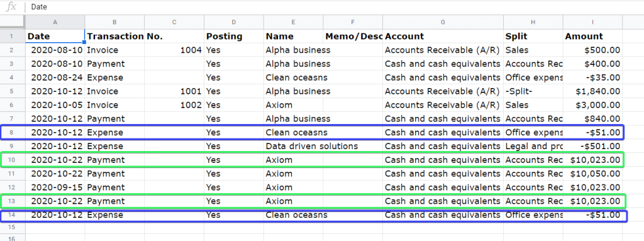Select the $1,840.00 amount cell
644x241 pixels.
tap(592, 91)
